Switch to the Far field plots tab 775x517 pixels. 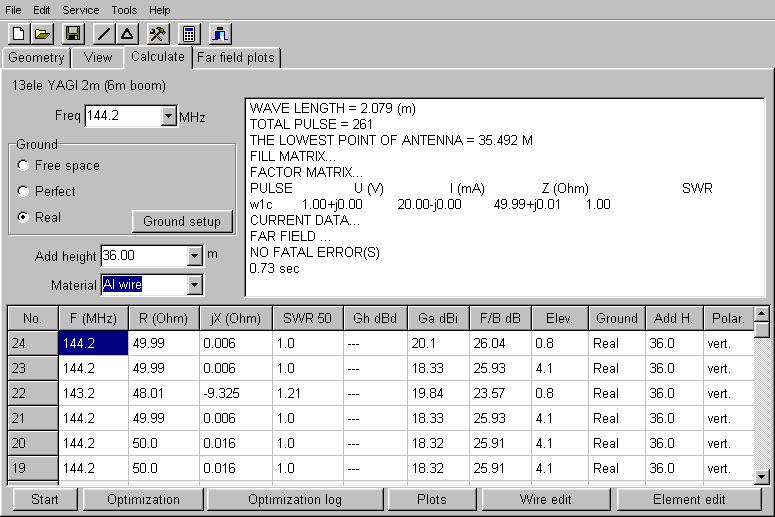[x=238, y=58]
